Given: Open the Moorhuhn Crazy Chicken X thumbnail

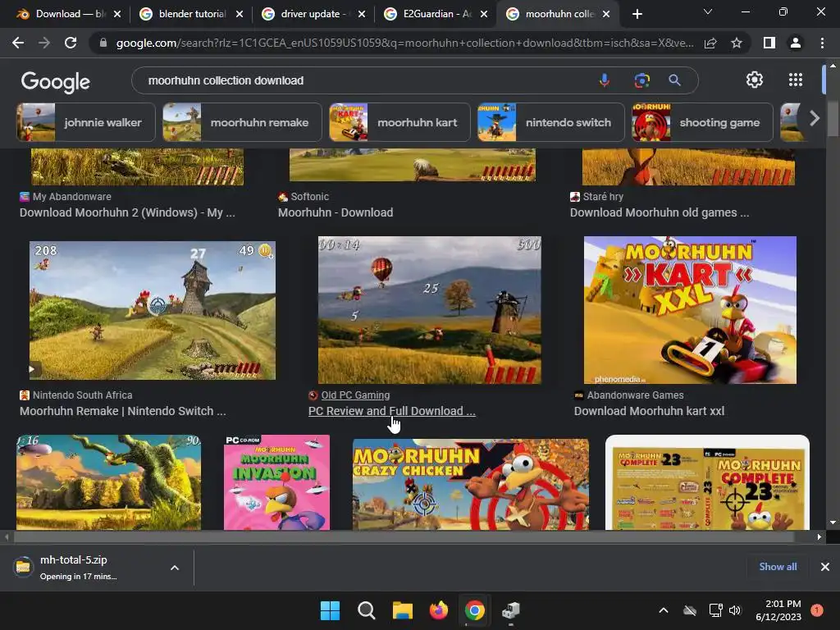Looking at the screenshot, I should pos(470,484).
